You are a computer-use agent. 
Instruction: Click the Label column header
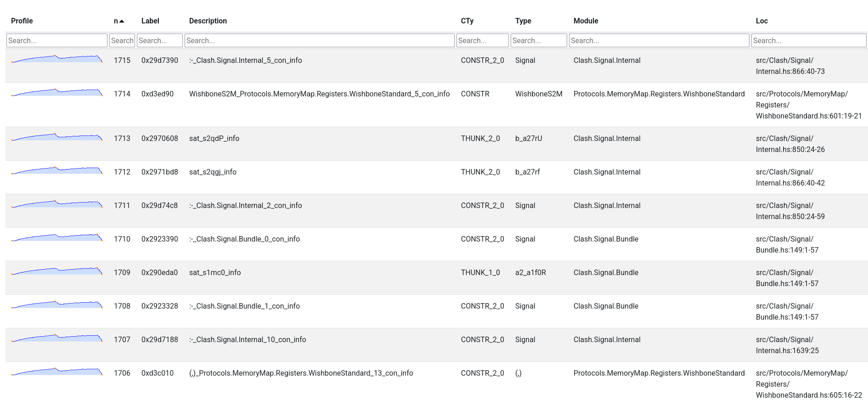tap(150, 21)
